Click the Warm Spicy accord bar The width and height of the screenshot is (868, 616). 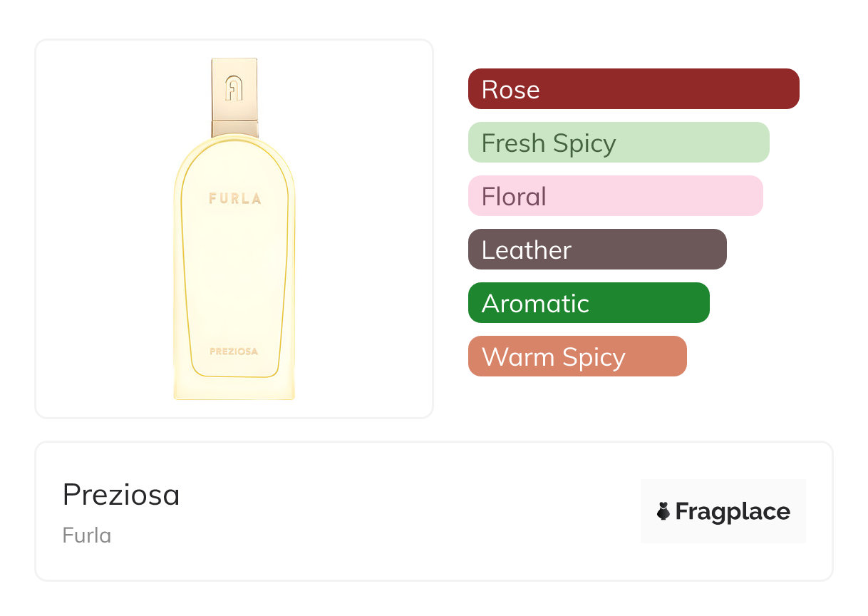[577, 356]
